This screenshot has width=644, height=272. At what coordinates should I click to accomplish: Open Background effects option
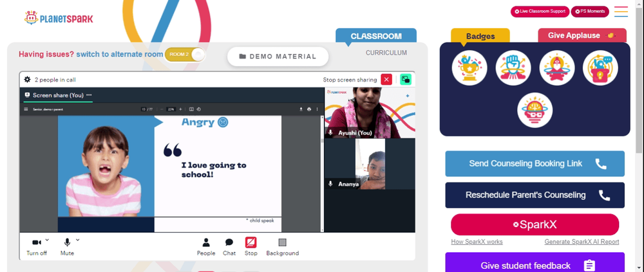click(283, 246)
